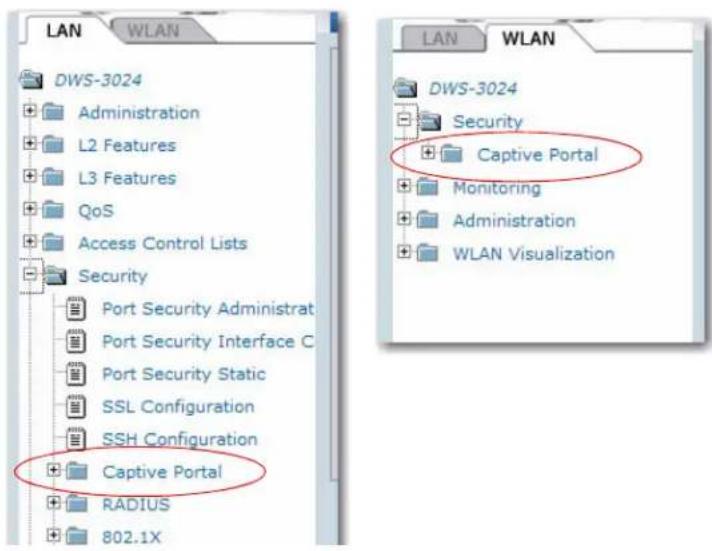Click the L2 Features label
This screenshot has height=551, width=712.
tap(127, 145)
